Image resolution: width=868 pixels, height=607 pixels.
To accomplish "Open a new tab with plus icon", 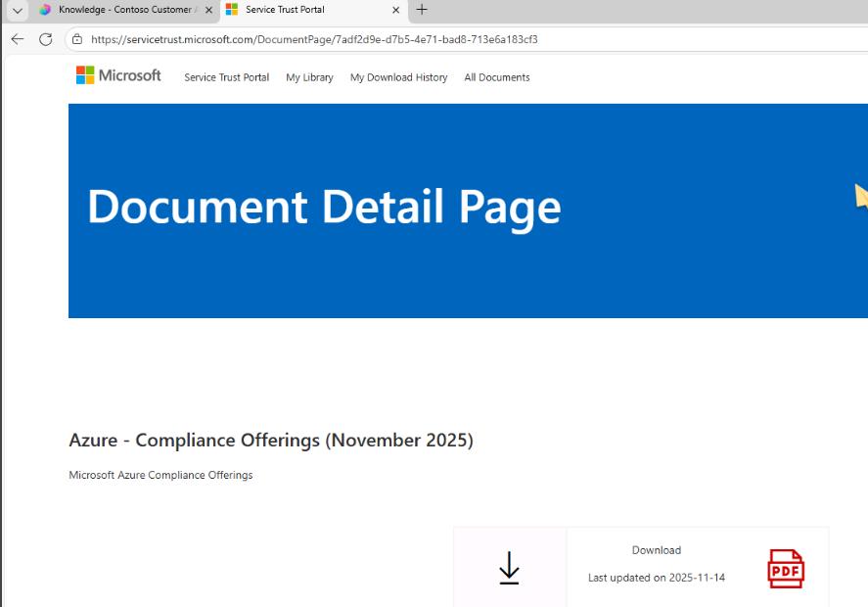I will [x=422, y=10].
